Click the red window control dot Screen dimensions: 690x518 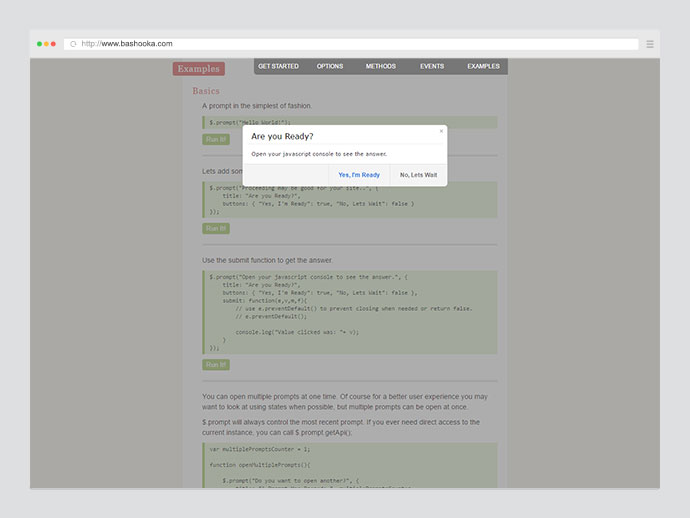click(53, 44)
